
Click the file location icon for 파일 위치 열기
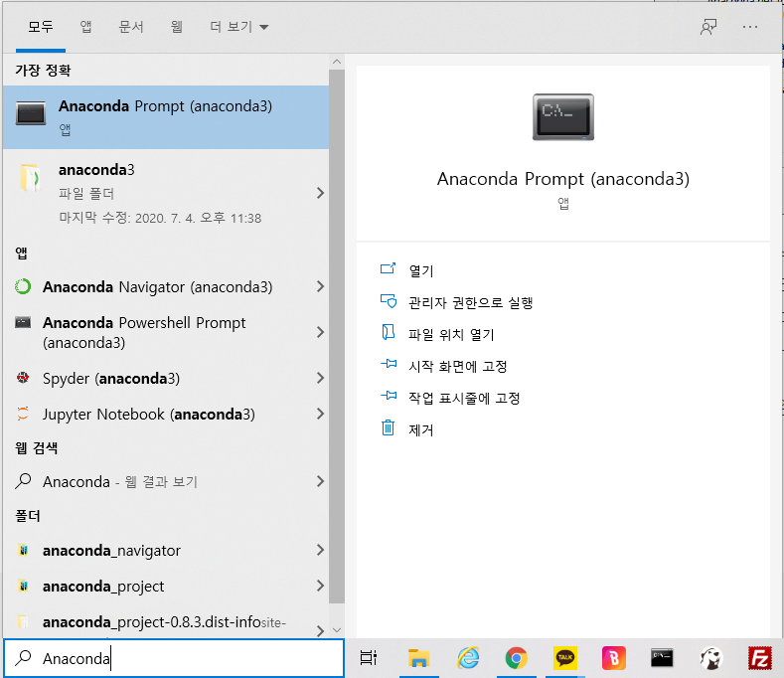click(388, 332)
